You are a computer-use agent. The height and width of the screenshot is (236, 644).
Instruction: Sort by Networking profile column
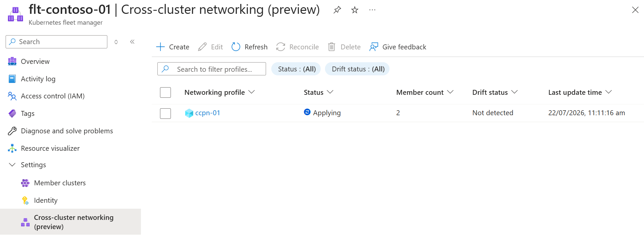pyautogui.click(x=220, y=92)
